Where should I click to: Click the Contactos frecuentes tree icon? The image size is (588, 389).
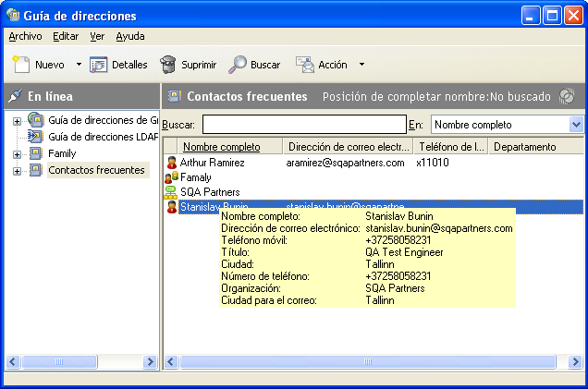tap(36, 170)
